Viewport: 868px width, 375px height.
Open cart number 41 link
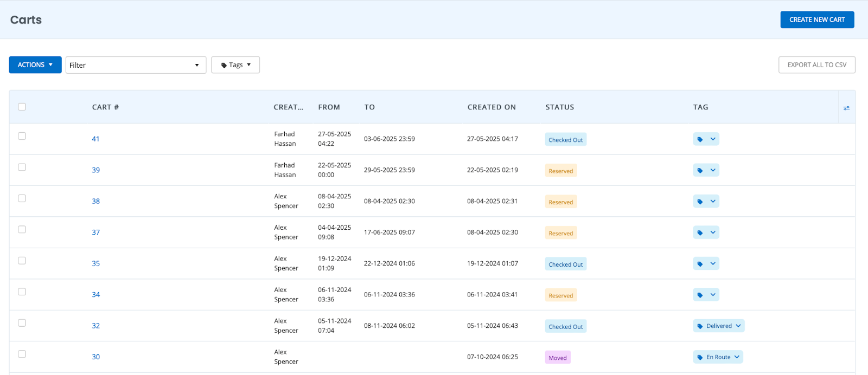pos(95,139)
